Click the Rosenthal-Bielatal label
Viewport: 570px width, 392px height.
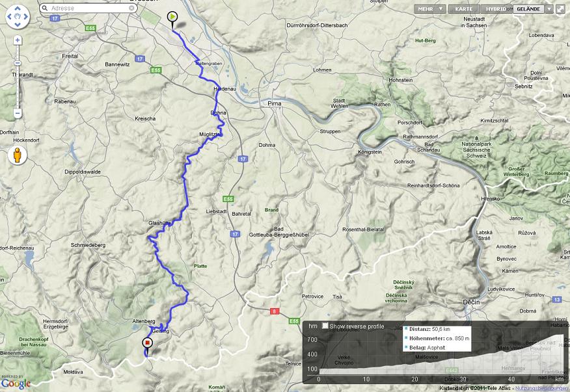pos(363,229)
